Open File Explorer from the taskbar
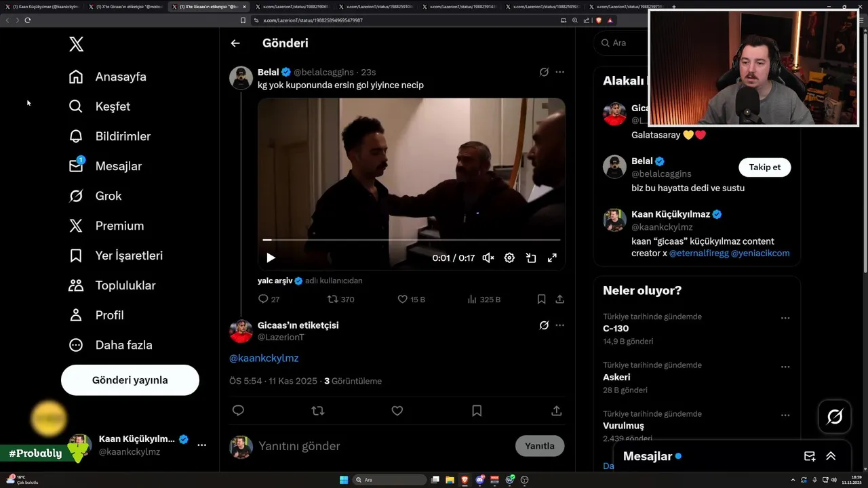The width and height of the screenshot is (868, 488). pos(450,480)
